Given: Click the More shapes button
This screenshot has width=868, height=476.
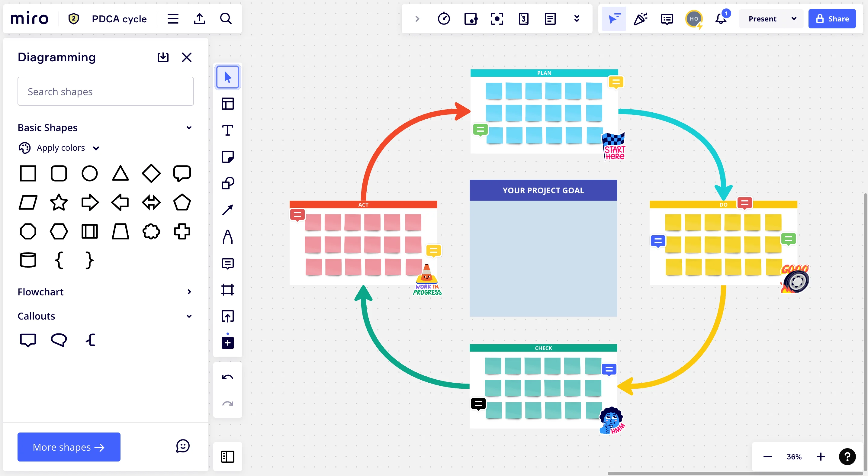Looking at the screenshot, I should [69, 447].
